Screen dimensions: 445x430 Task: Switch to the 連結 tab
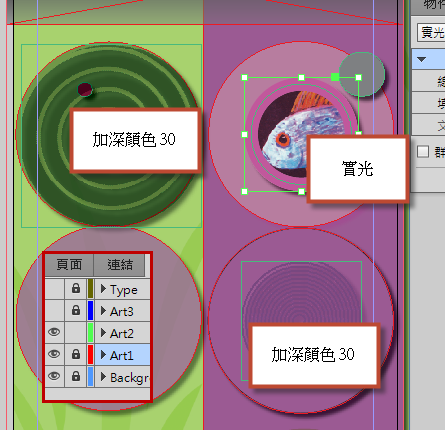point(120,265)
